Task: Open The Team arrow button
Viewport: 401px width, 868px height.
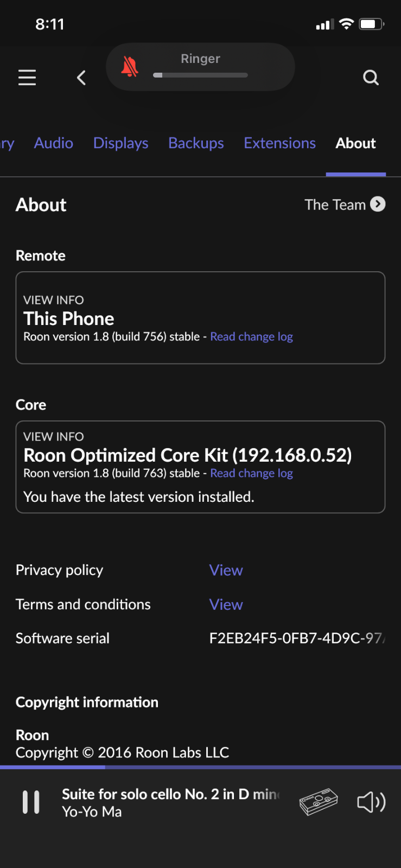Action: 378,204
